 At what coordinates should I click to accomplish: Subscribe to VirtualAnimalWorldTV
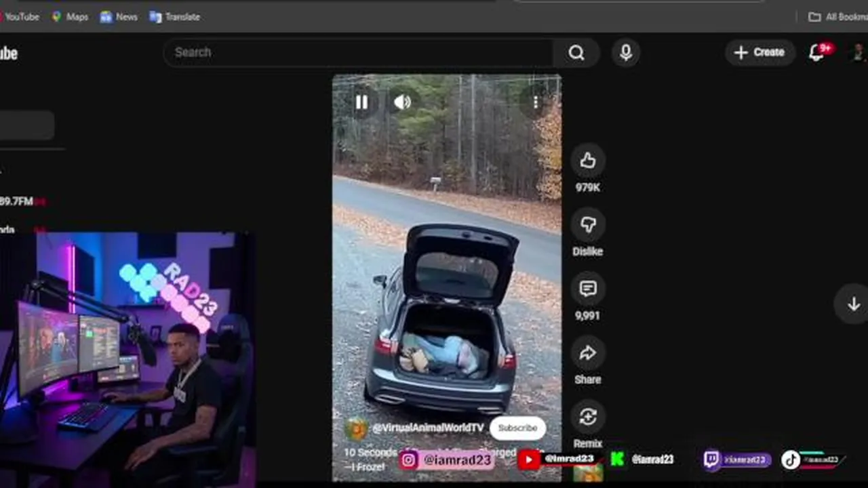[517, 428]
